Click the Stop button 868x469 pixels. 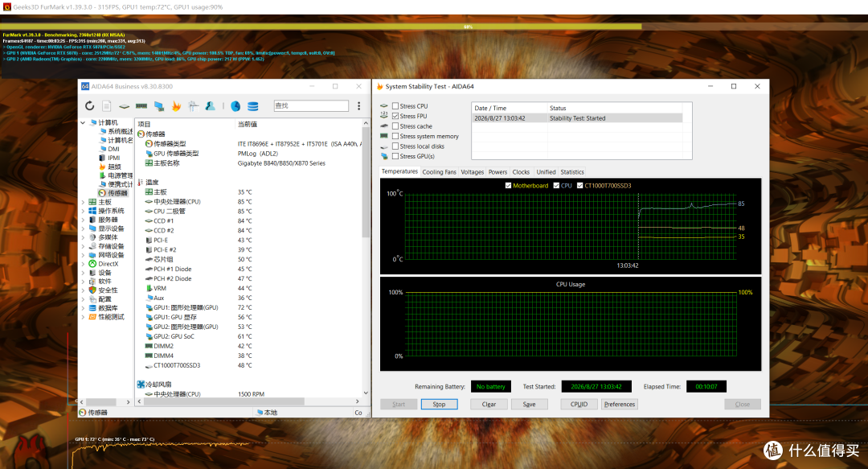click(x=439, y=404)
